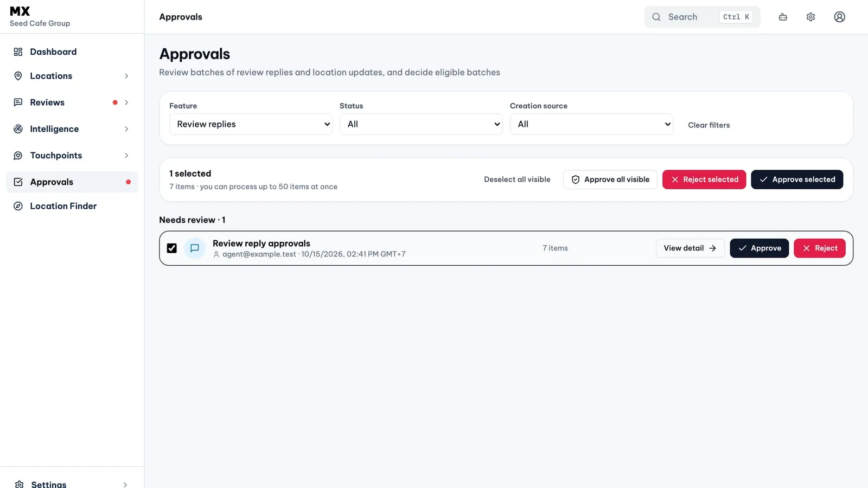Open the Status filter dropdown
This screenshot has width=868, height=488.
click(421, 124)
